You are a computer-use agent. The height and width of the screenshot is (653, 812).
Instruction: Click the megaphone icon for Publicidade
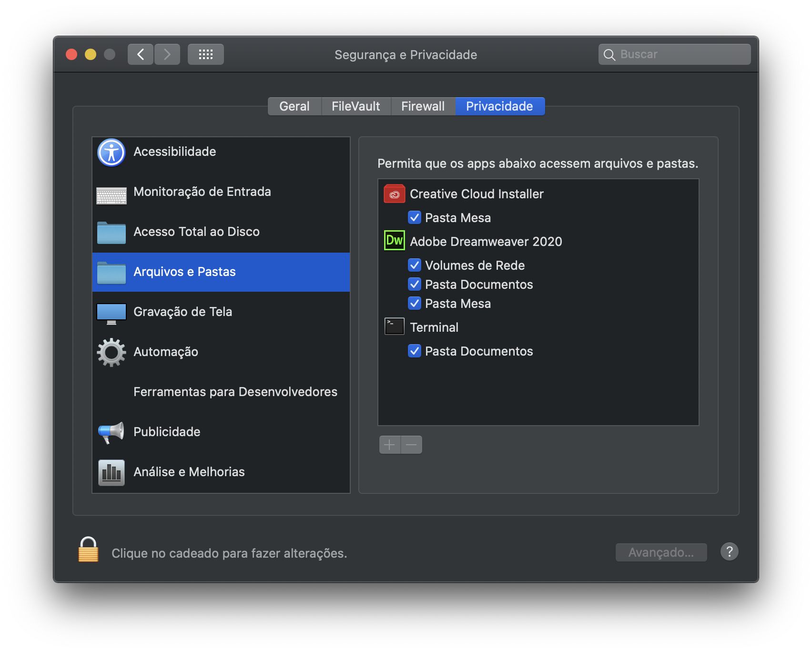pos(112,432)
